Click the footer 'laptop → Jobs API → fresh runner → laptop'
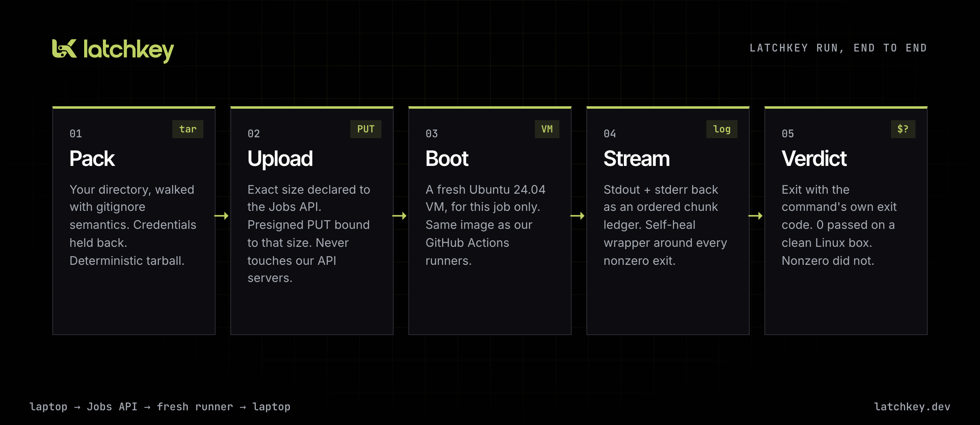The image size is (980, 425). (160, 407)
